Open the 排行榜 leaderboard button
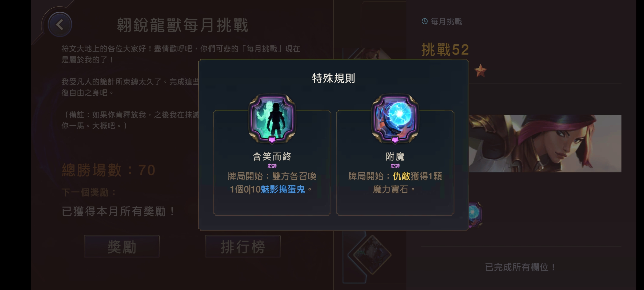 coord(243,247)
